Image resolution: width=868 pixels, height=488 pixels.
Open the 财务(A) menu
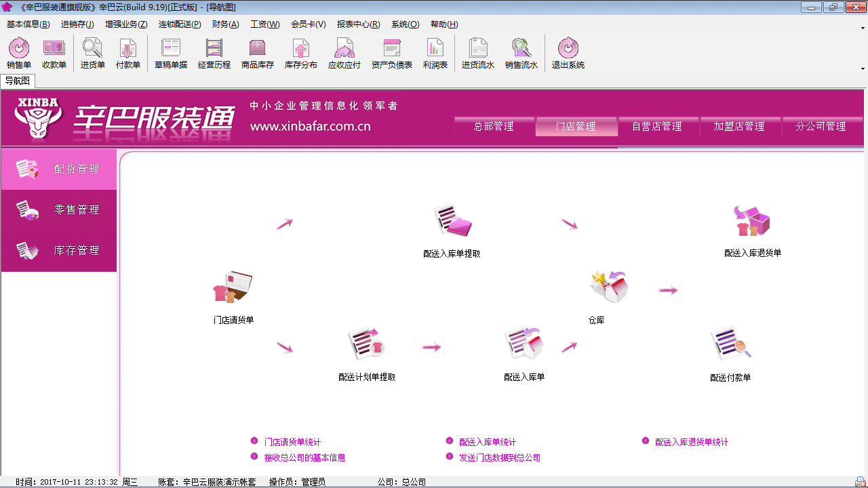(x=225, y=24)
